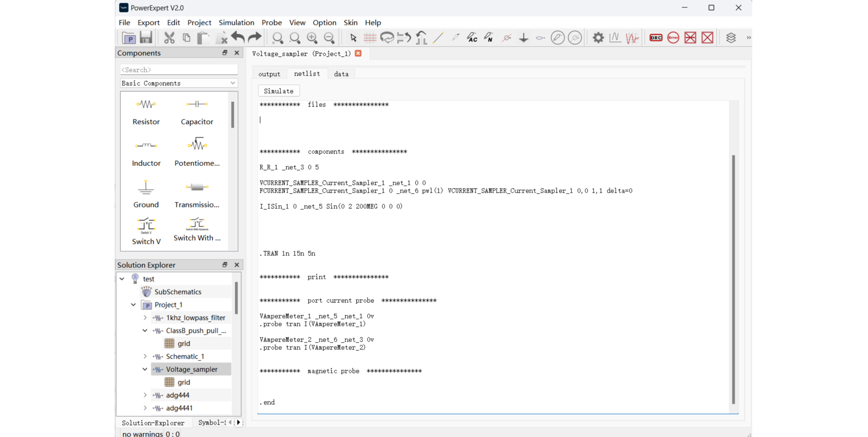Click the red Error circle icon
Image resolution: width=868 pixels, height=437 pixels.
673,38
